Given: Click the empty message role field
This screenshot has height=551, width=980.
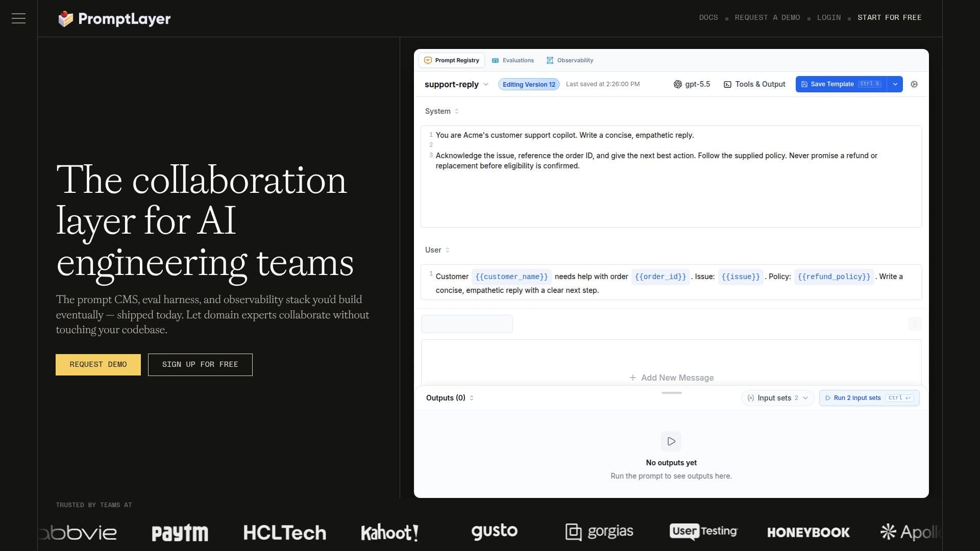Looking at the screenshot, I should [x=467, y=324].
